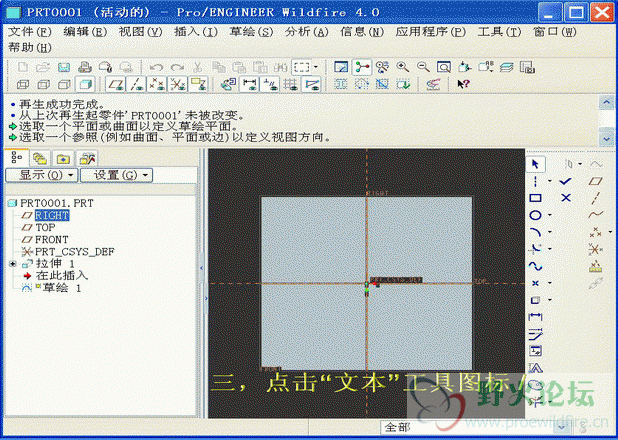
Task: Toggle sketcher dimensions display
Action: click(x=249, y=84)
